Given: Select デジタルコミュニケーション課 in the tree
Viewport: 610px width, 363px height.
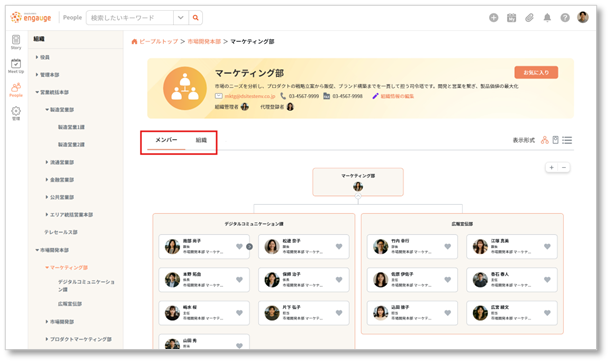Looking at the screenshot, I should point(86,285).
